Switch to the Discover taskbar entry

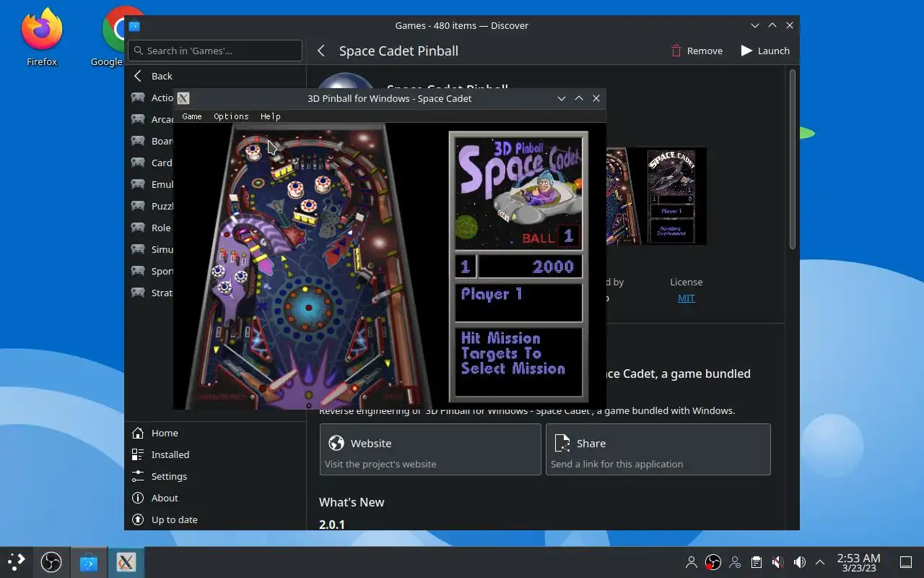coord(89,561)
